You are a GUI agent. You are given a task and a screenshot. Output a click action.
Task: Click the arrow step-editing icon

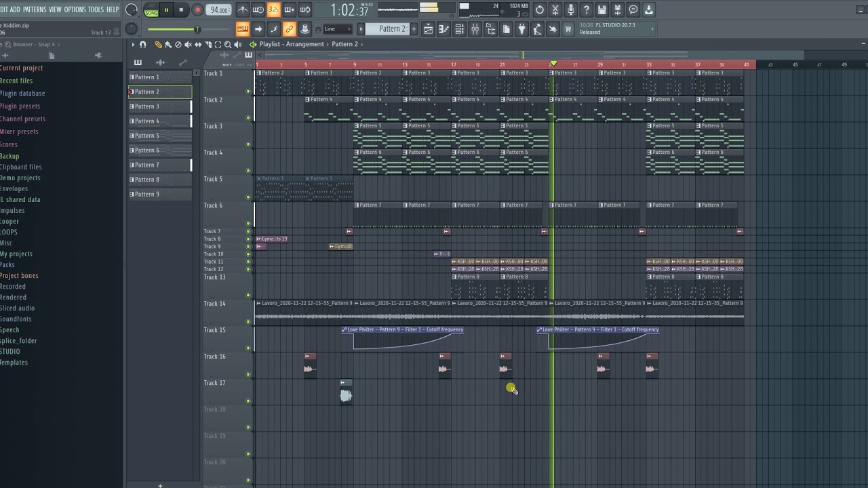(x=258, y=29)
